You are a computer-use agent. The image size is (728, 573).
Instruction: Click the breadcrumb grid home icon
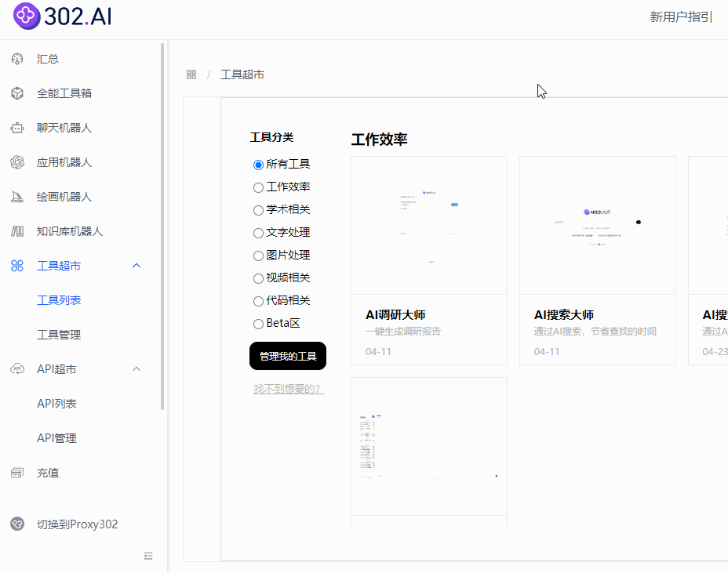191,74
